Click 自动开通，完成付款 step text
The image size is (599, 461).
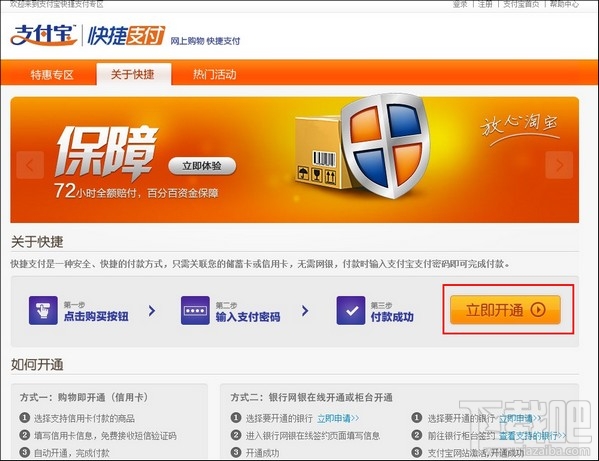click(72, 453)
